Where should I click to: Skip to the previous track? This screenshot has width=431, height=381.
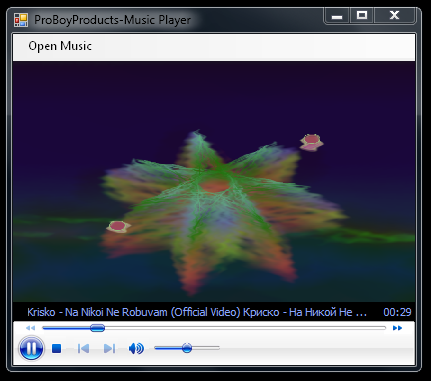(83, 348)
